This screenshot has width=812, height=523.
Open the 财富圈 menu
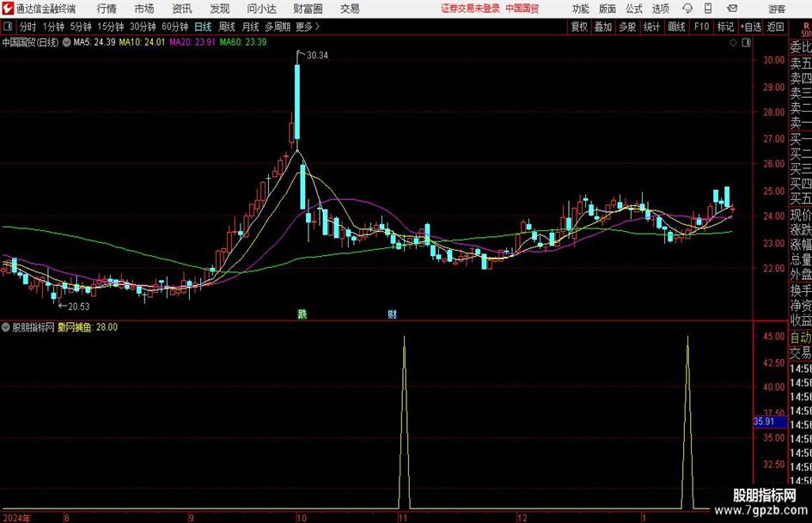click(308, 9)
